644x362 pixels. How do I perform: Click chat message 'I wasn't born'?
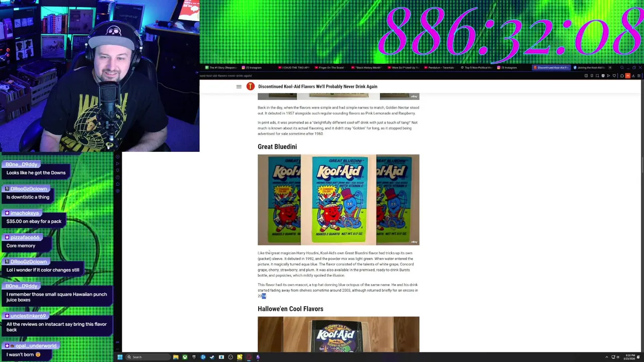tap(23, 354)
